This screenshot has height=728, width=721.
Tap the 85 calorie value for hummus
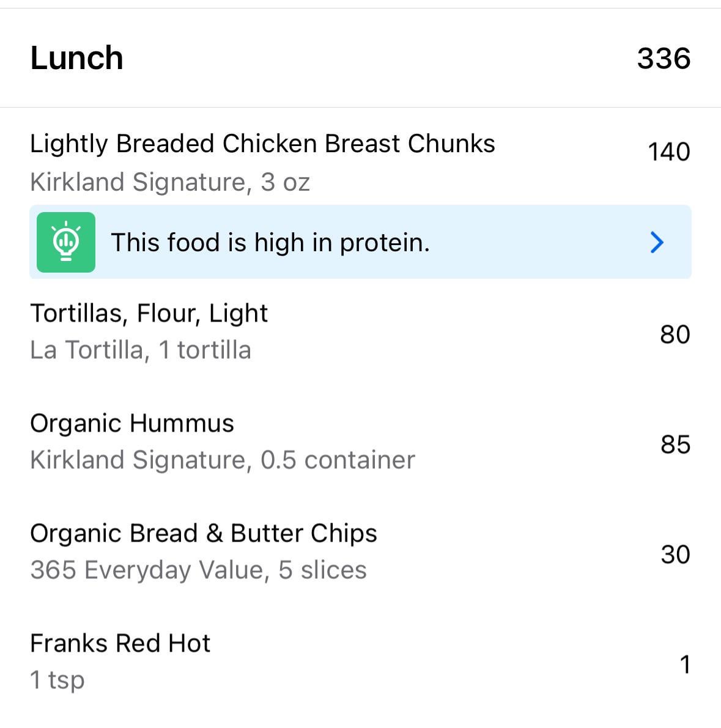tap(676, 444)
